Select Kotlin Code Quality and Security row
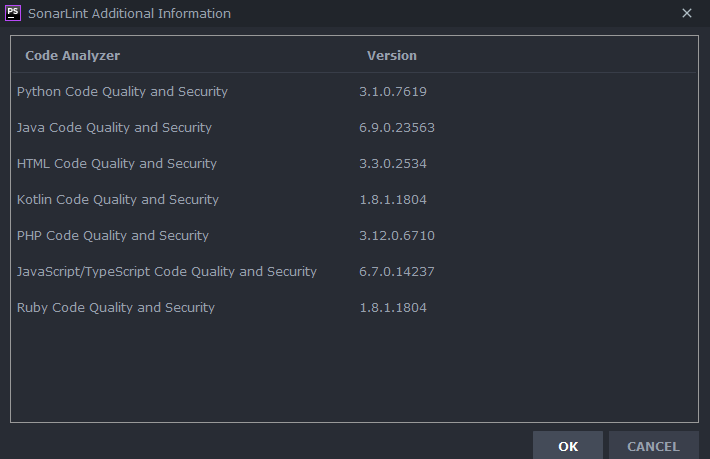710x459 pixels. coord(118,200)
